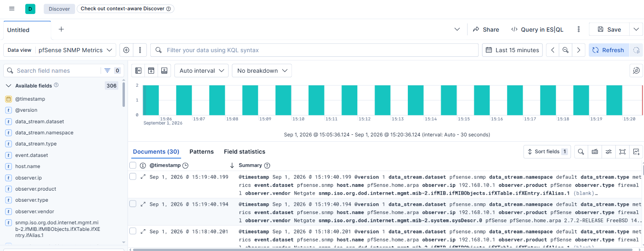Click the Share button
This screenshot has height=251, width=644.
(x=486, y=29)
